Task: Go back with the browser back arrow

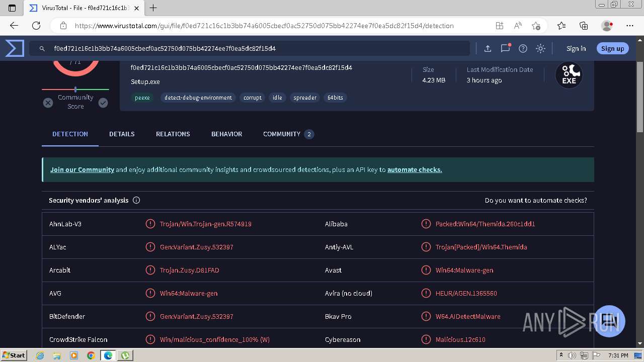Action: coord(14,26)
